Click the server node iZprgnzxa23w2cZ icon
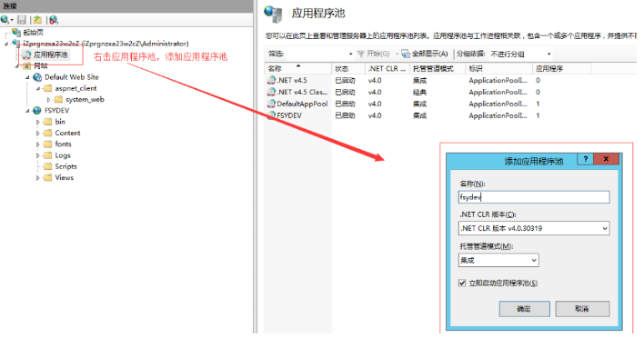Image resolution: width=644 pixels, height=348 pixels. click(x=16, y=43)
